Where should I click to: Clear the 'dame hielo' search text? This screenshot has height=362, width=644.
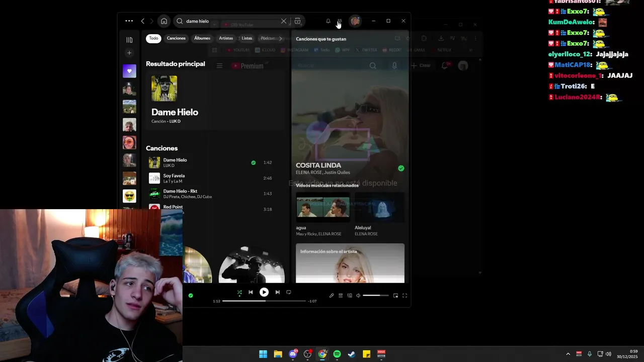tap(284, 21)
